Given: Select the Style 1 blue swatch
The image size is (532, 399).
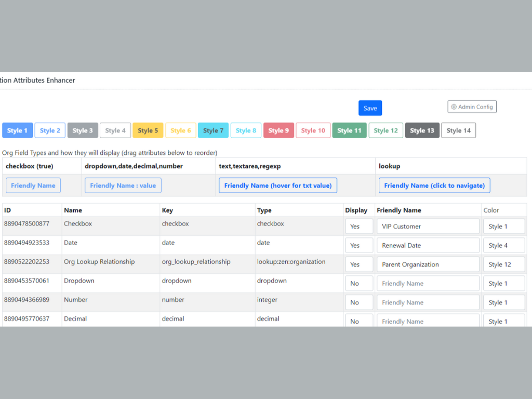Looking at the screenshot, I should (18, 130).
